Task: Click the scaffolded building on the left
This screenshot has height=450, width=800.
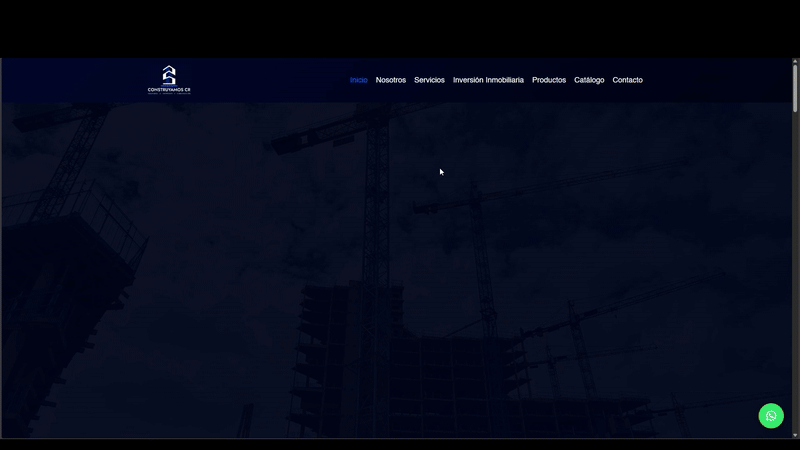Action: coord(70,300)
